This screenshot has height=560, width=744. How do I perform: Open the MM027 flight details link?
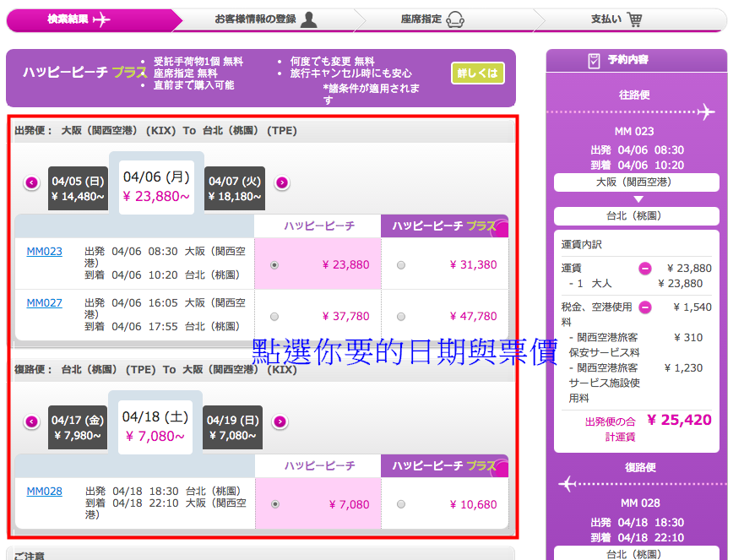[44, 302]
